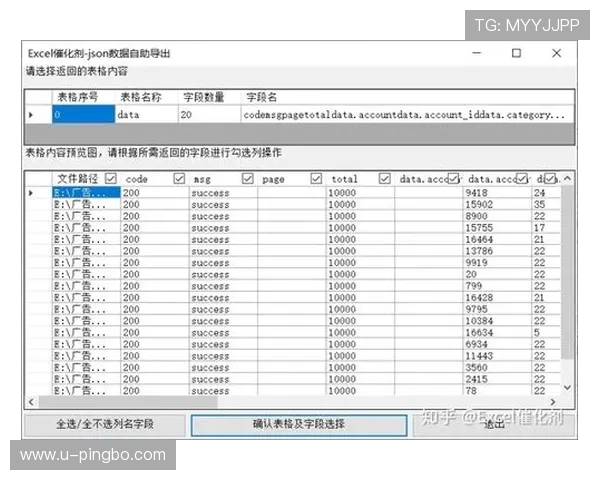Select the 表格名称 cell 'data'
Viewport: 600px width, 480px height.
coord(146,114)
